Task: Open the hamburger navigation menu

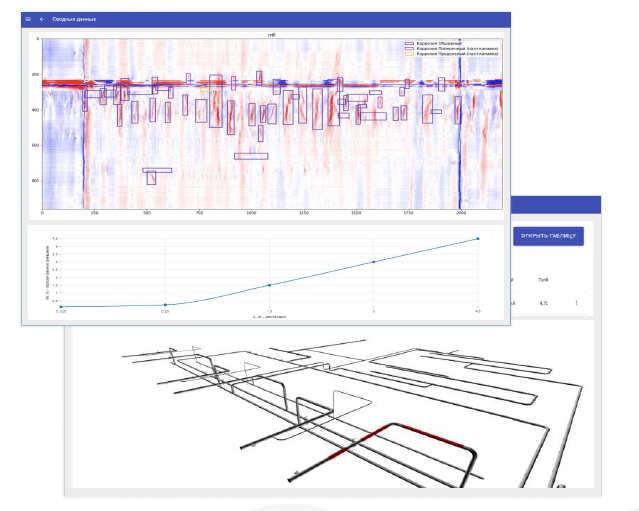Action: click(28, 19)
